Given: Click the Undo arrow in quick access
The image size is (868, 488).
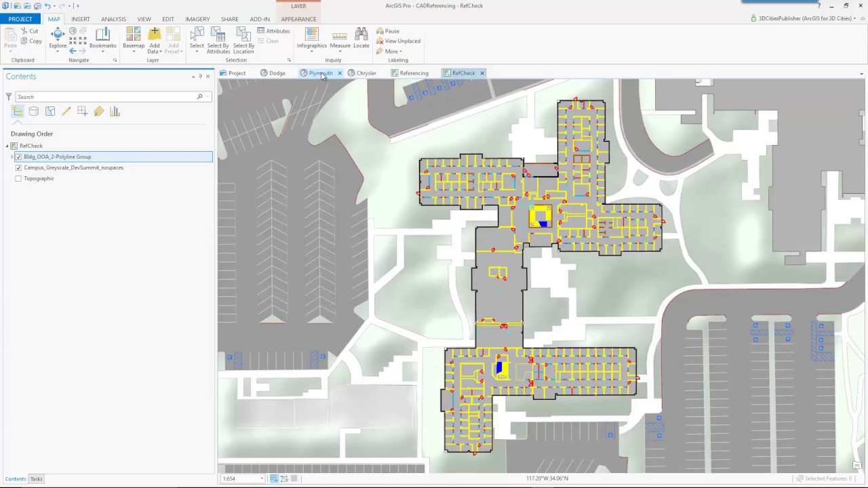Looking at the screenshot, I should coord(47,6).
